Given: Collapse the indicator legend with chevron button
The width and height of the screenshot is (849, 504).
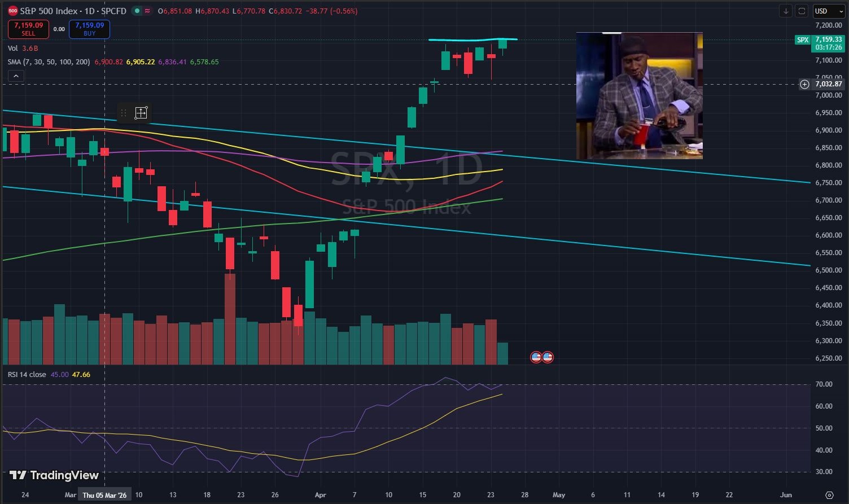Looking at the screenshot, I should click(16, 76).
